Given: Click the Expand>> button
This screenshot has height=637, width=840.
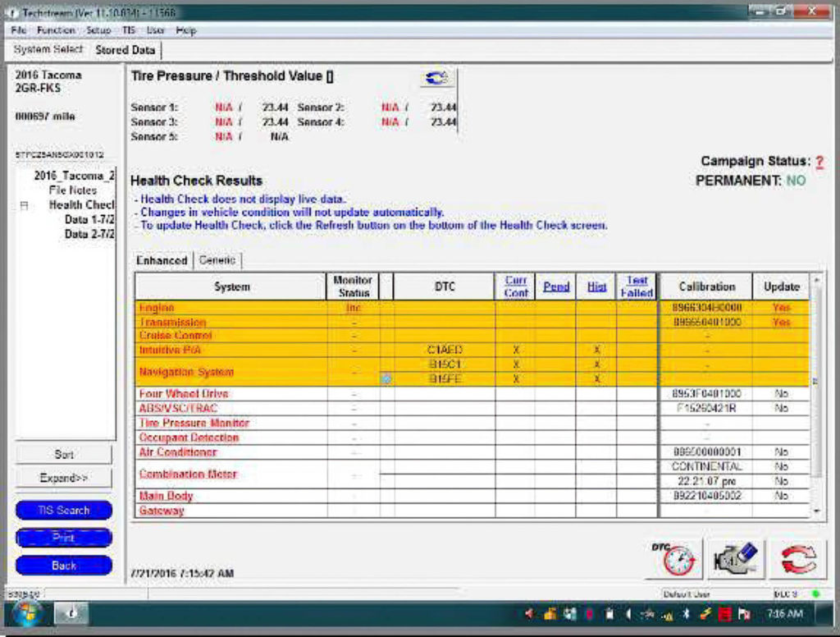Looking at the screenshot, I should pos(64,478).
